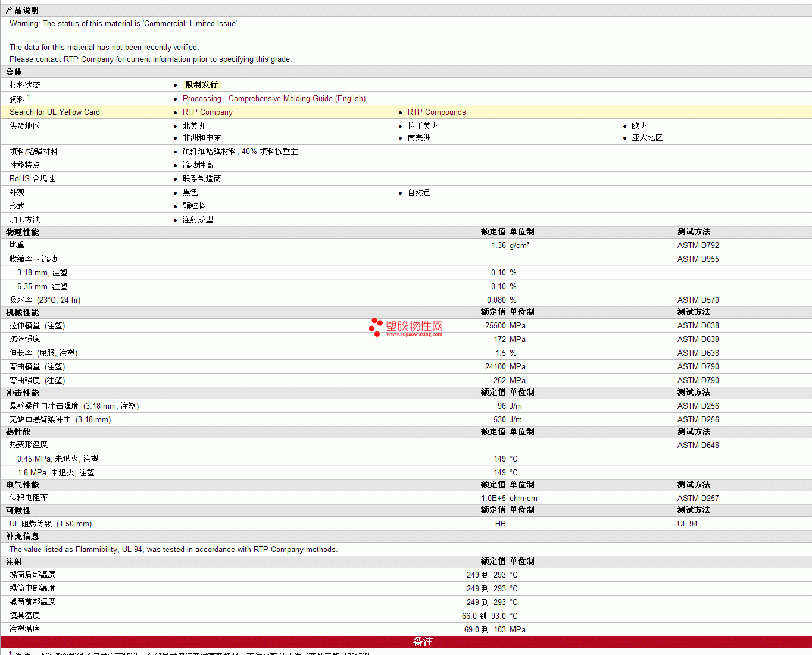The image size is (812, 655).
Task: Click the 机械性能 section header
Action: (x=23, y=312)
